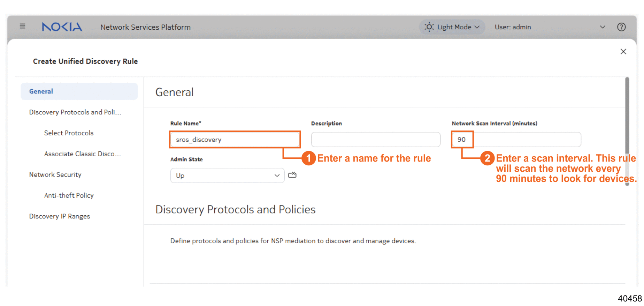This screenshot has height=306, width=644.
Task: Open Associate Classic Discovery sidebar item
Action: click(82, 154)
